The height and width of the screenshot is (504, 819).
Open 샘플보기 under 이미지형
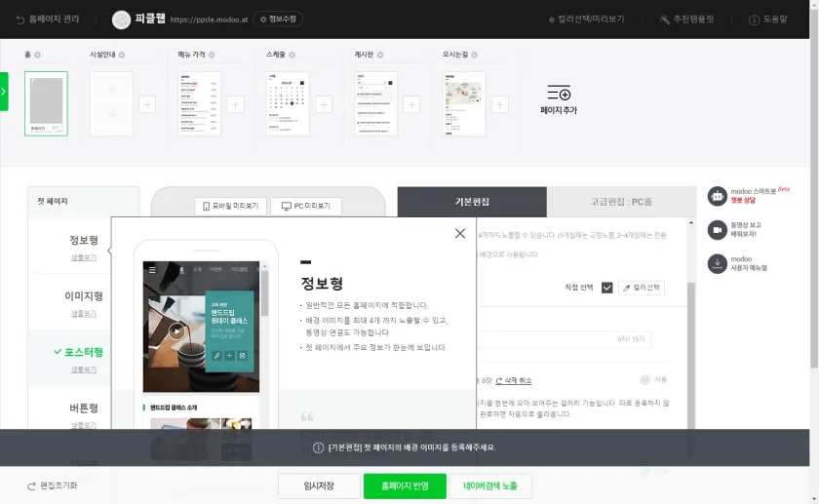[x=83, y=314]
